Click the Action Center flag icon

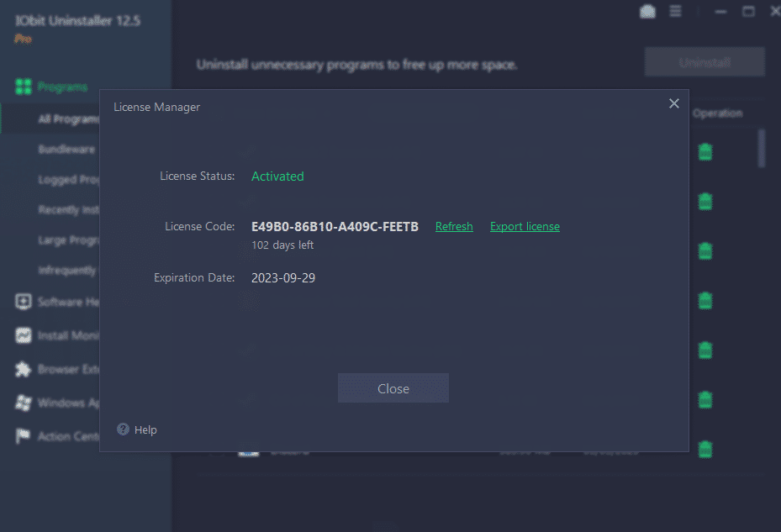(24, 436)
